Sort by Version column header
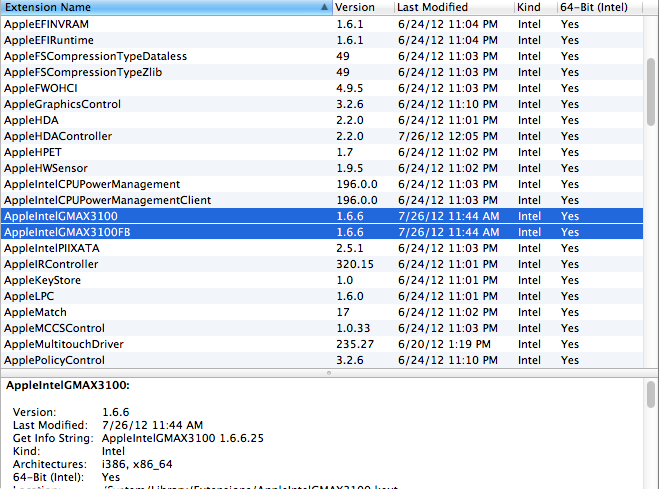 pos(363,7)
